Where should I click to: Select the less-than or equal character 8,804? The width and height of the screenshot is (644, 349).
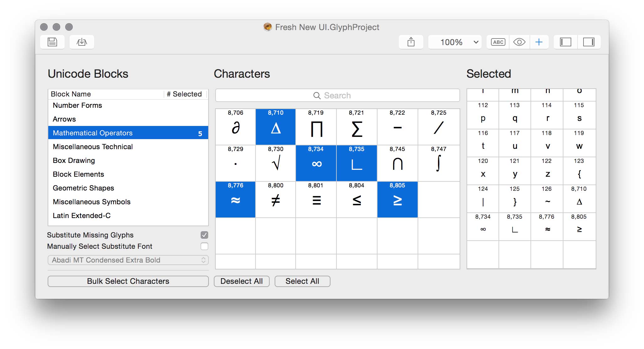(357, 200)
